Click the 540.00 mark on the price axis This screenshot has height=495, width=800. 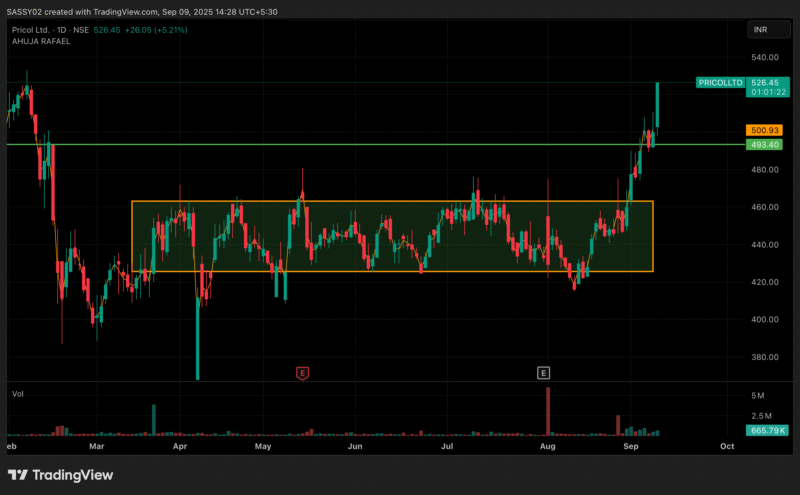(764, 58)
